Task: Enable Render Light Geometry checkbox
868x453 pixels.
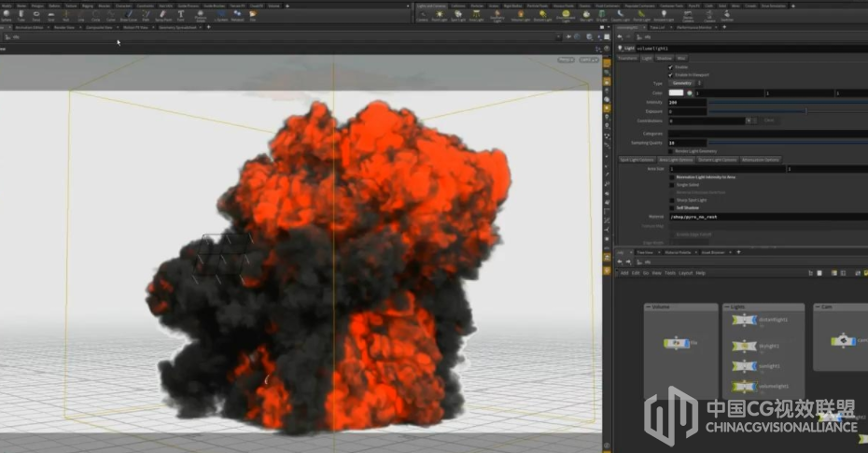Action: (671, 151)
